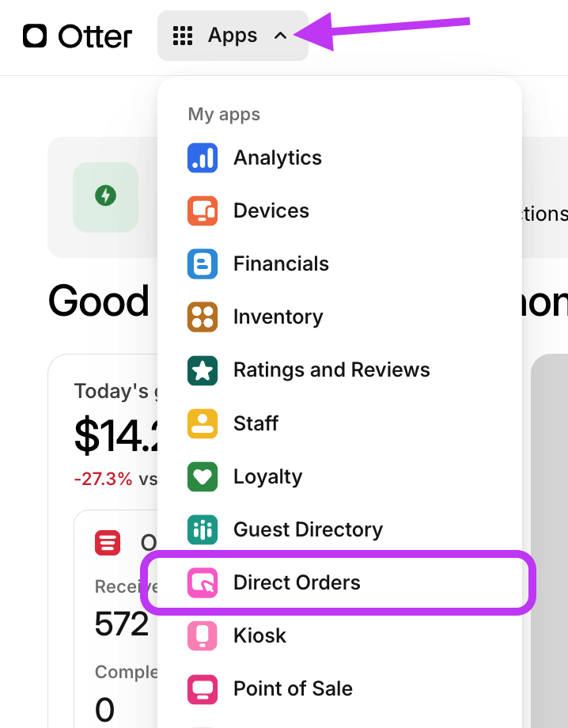The height and width of the screenshot is (728, 568).
Task: Open the Kiosk app entry
Action: (x=259, y=635)
